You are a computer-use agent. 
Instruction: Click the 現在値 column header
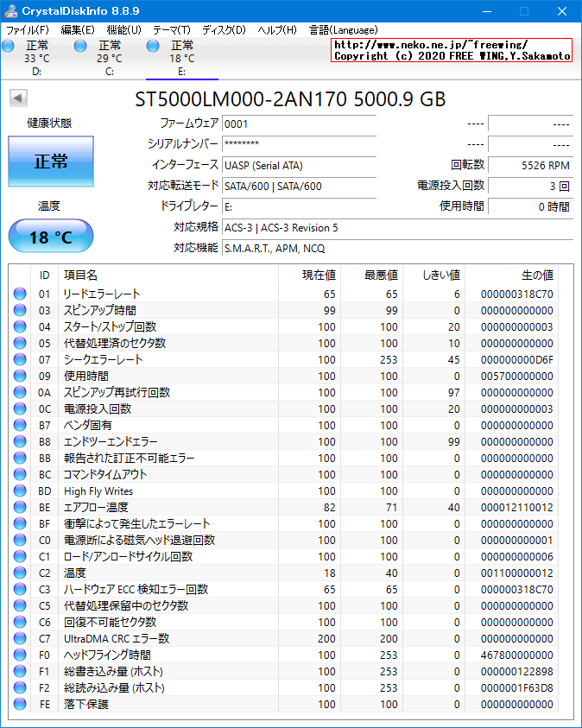pos(309,275)
